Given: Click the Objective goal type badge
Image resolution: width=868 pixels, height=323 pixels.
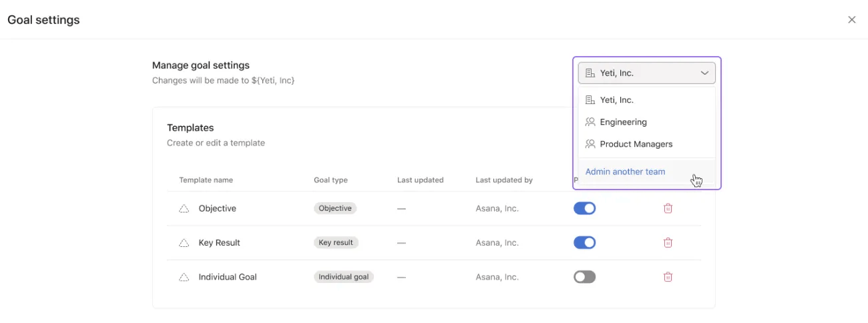Looking at the screenshot, I should click(x=335, y=208).
